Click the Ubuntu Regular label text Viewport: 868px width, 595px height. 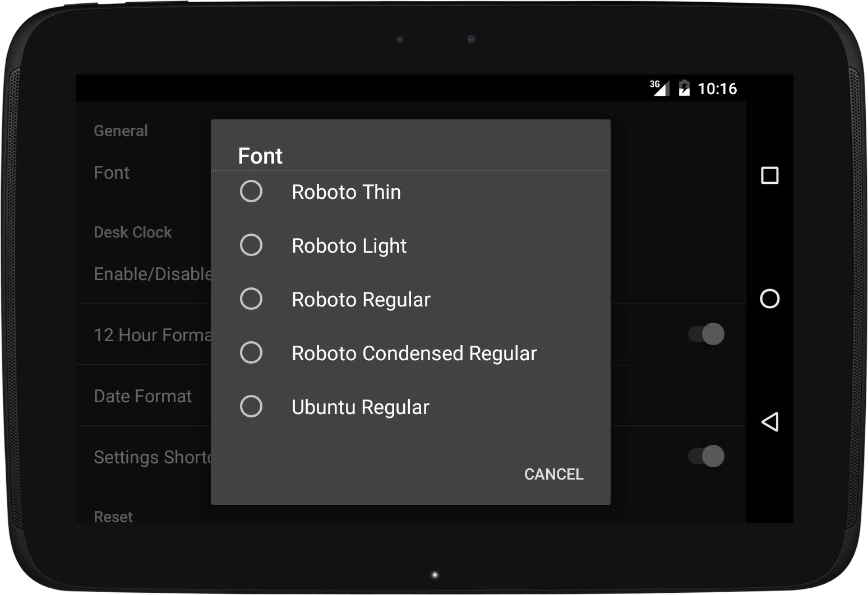(x=361, y=407)
